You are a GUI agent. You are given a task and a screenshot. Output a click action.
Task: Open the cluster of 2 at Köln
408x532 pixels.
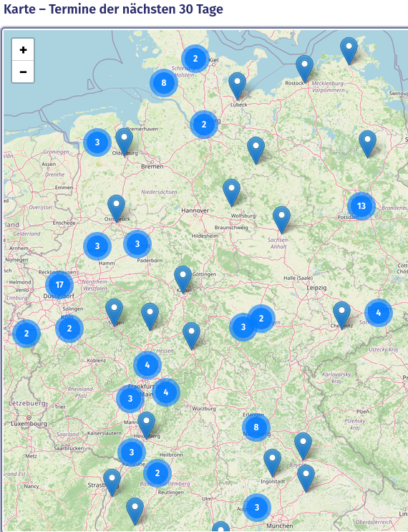[69, 329]
